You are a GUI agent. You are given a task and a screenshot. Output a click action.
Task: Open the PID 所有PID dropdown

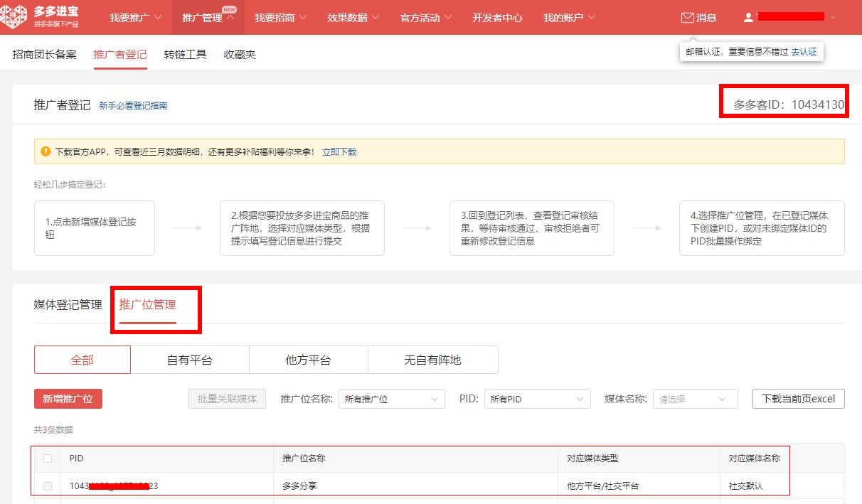click(x=538, y=399)
